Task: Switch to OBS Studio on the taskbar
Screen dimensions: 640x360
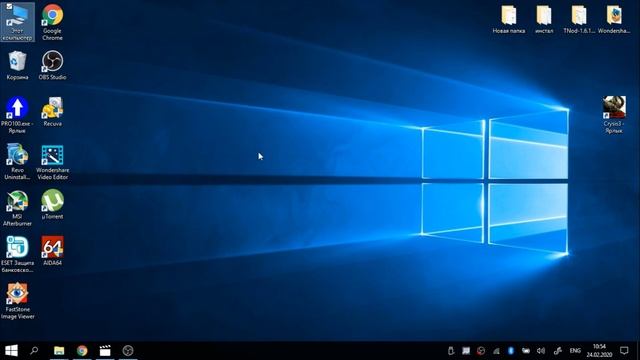Action: pyautogui.click(x=128, y=351)
